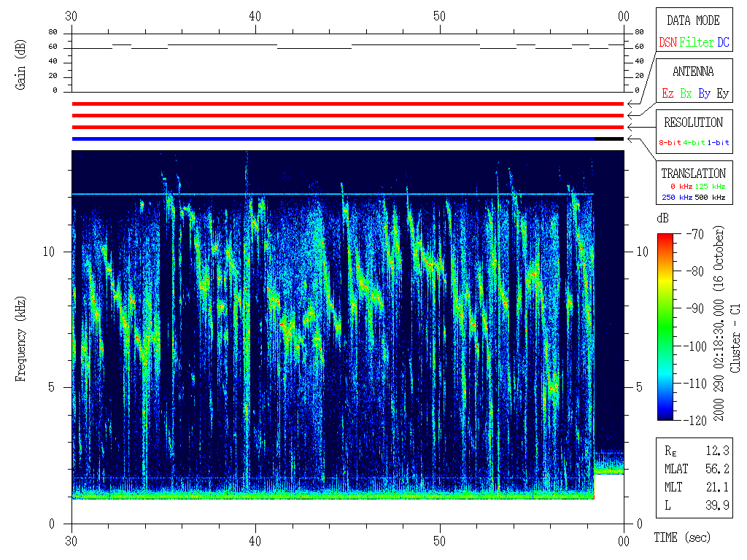Click the L 39.9 value in info box

point(718,505)
